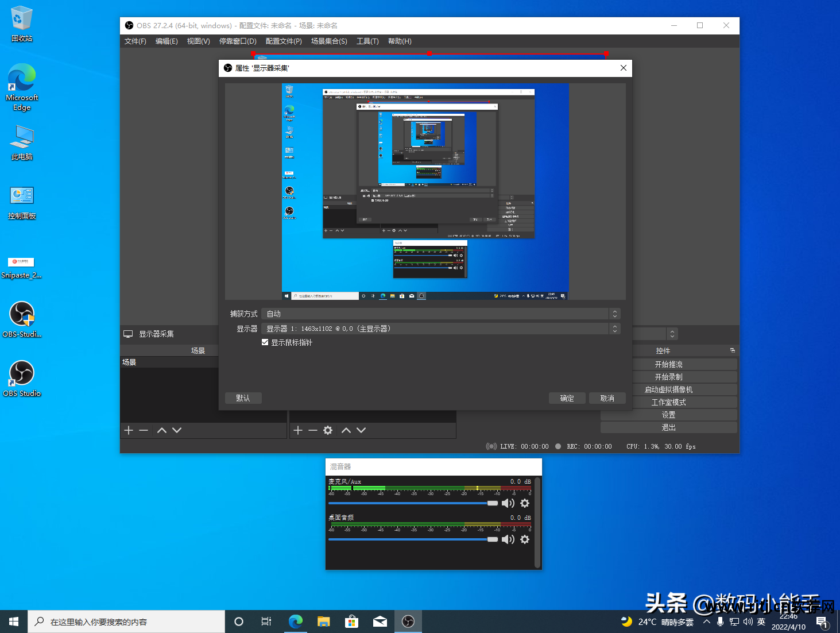Click 开始录制 to start recording
Image resolution: width=840 pixels, height=633 pixels.
tap(669, 377)
